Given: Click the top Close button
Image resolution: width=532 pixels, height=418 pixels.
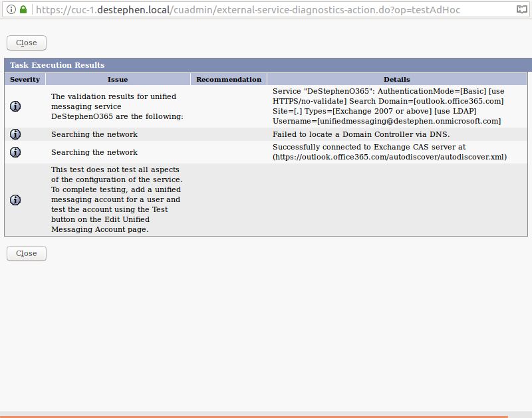Looking at the screenshot, I should point(27,43).
